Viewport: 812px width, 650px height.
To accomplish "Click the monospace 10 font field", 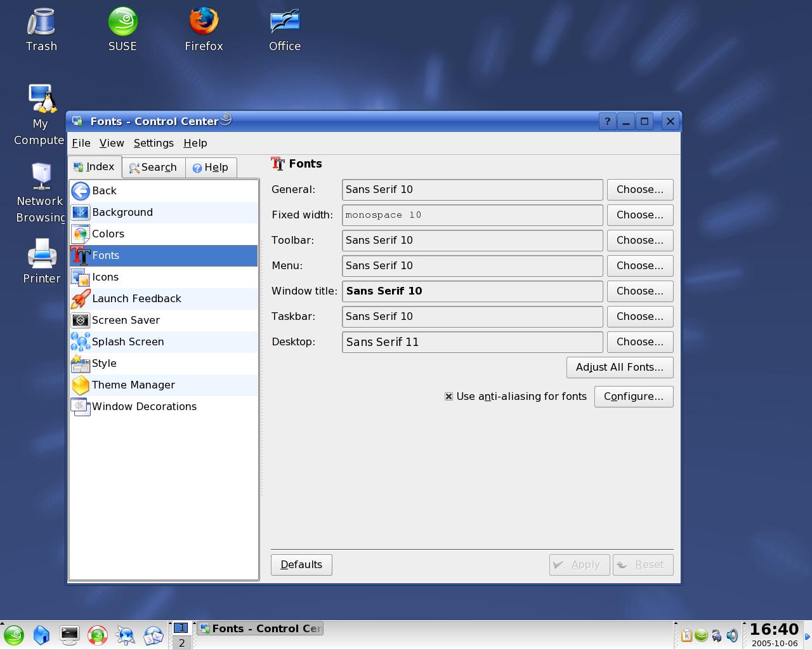I will click(x=473, y=215).
